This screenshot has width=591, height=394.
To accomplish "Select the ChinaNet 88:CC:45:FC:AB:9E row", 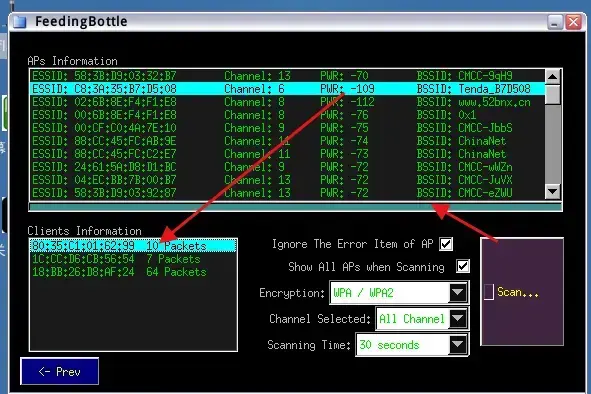I will (287, 141).
